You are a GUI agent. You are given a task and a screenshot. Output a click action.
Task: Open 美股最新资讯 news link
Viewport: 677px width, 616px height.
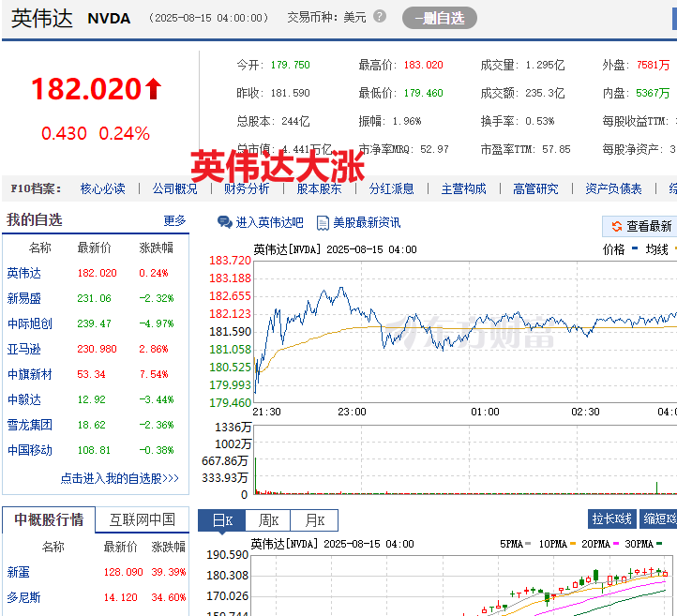[x=367, y=222]
